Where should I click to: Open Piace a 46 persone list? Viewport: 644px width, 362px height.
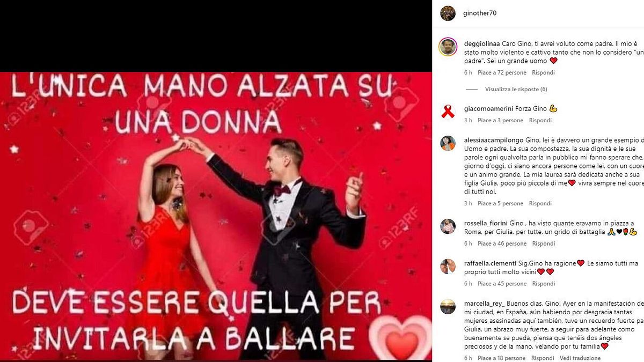[502, 243]
